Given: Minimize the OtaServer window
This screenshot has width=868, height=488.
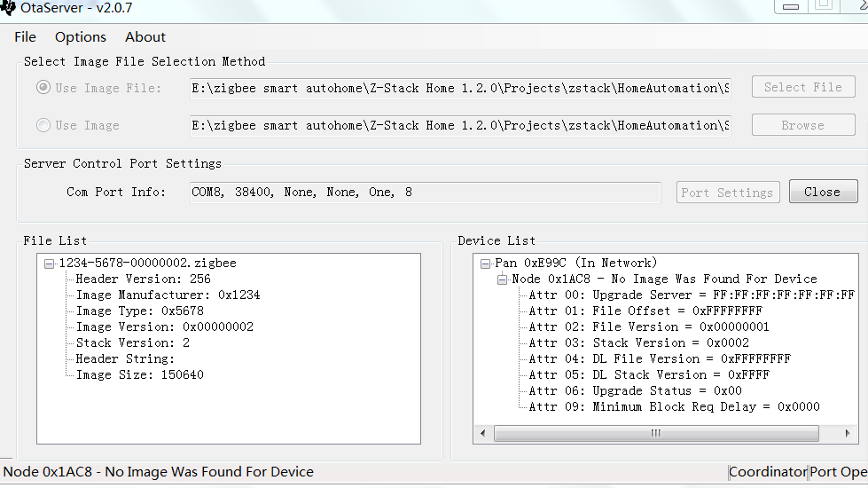Looking at the screenshot, I should (791, 6).
